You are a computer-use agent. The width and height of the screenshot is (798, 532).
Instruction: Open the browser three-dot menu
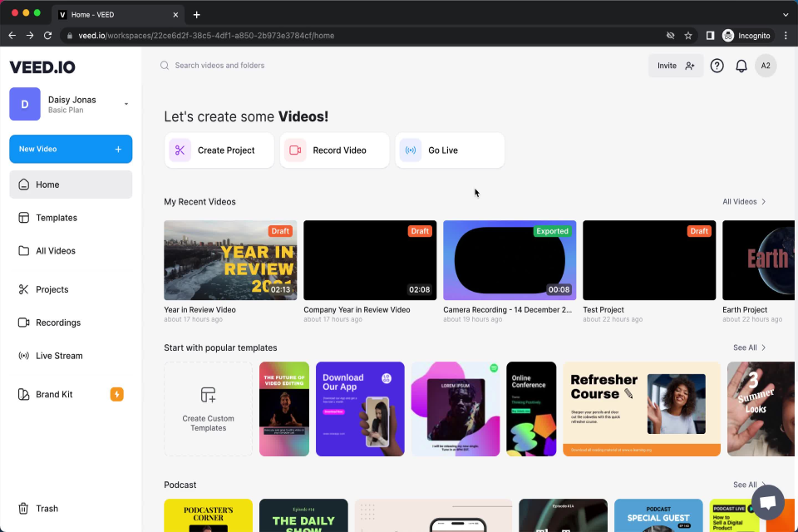tap(786, 36)
